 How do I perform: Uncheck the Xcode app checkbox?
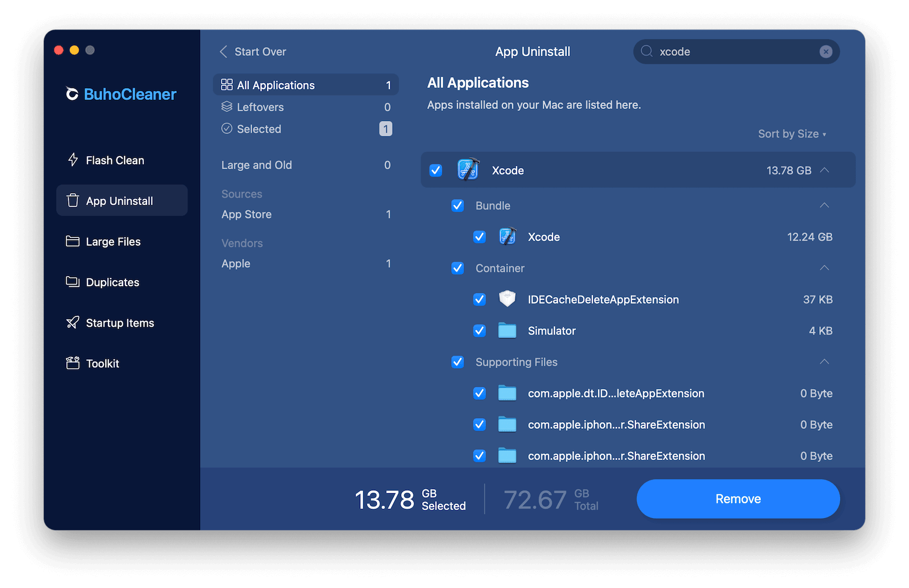435,170
